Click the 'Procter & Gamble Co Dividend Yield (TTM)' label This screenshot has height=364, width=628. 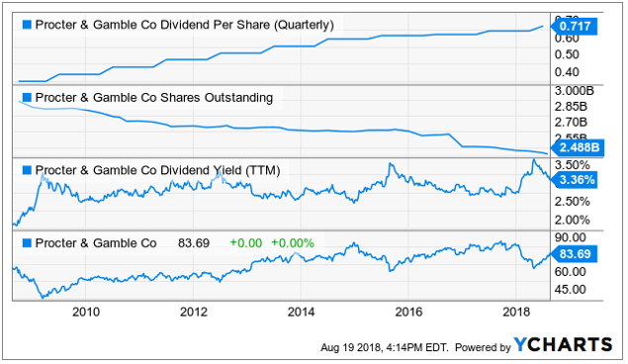click(157, 170)
